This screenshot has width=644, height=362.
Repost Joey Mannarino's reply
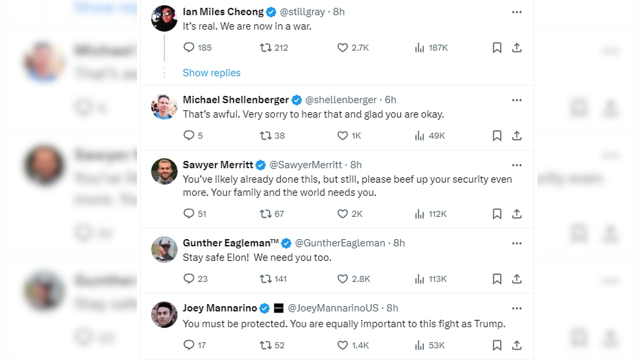coord(266,345)
